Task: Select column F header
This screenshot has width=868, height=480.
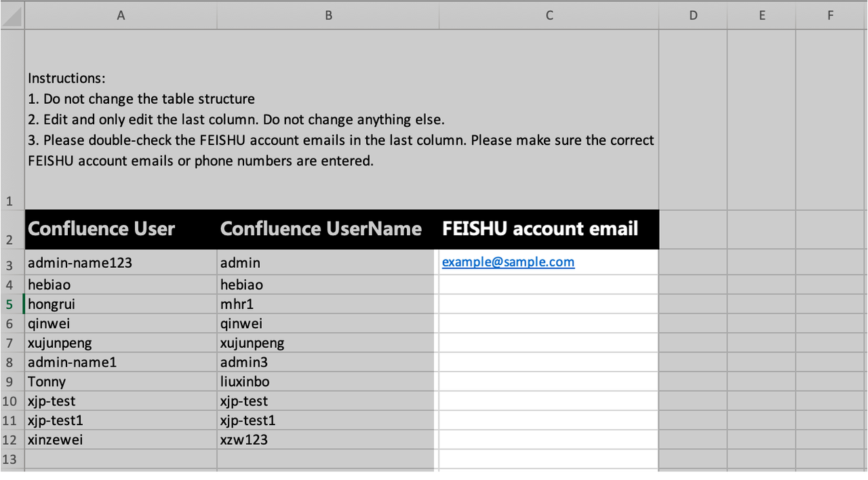Action: point(831,16)
